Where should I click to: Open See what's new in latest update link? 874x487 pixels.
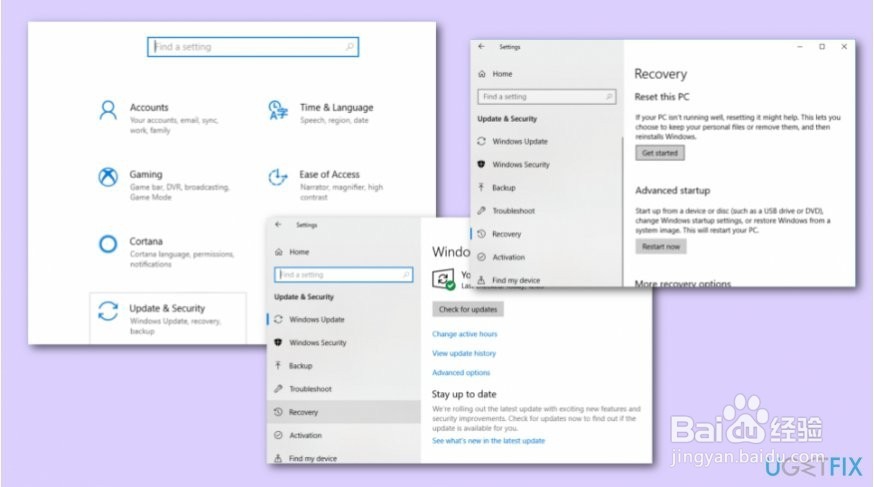pyautogui.click(x=488, y=441)
